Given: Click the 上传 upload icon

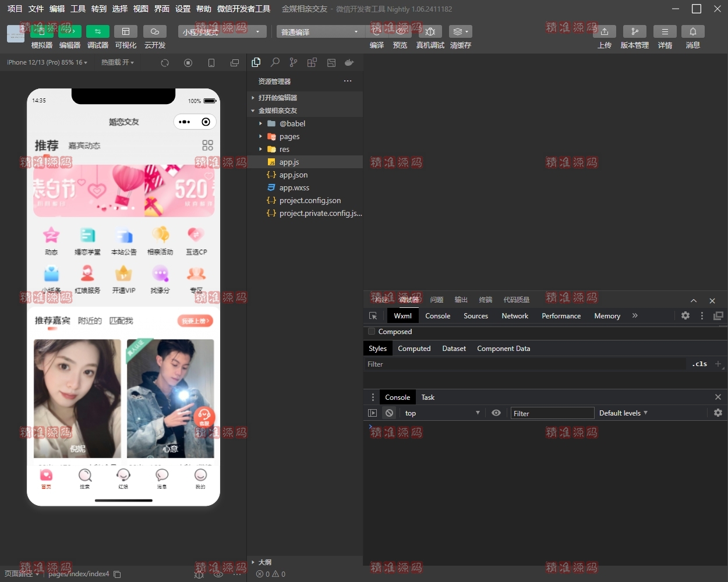Looking at the screenshot, I should (605, 31).
